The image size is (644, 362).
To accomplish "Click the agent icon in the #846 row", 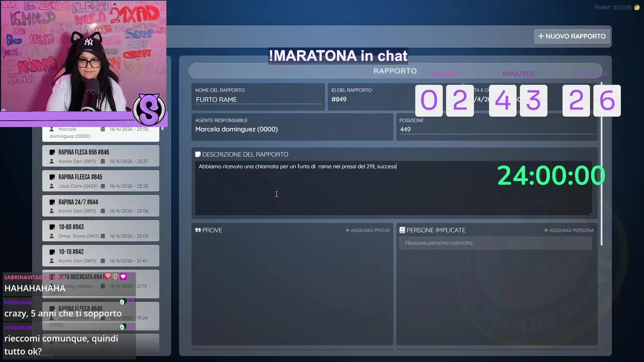I will click(52, 161).
